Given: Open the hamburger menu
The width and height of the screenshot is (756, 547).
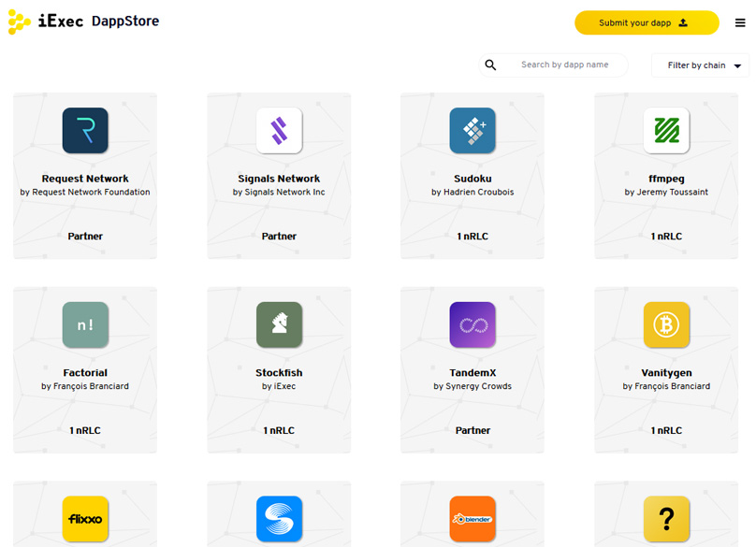Looking at the screenshot, I should coord(740,23).
